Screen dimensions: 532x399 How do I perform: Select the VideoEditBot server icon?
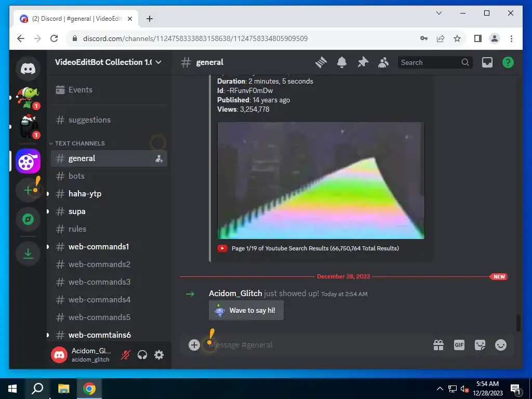(x=28, y=161)
